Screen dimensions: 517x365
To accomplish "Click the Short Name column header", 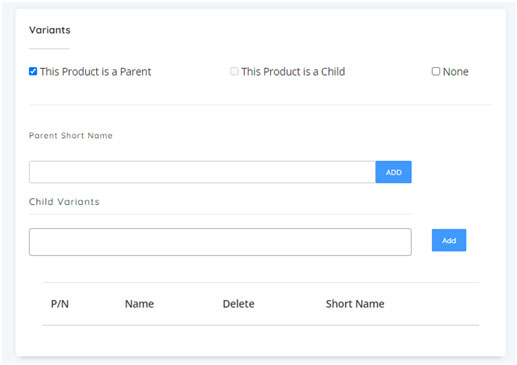I will (355, 304).
